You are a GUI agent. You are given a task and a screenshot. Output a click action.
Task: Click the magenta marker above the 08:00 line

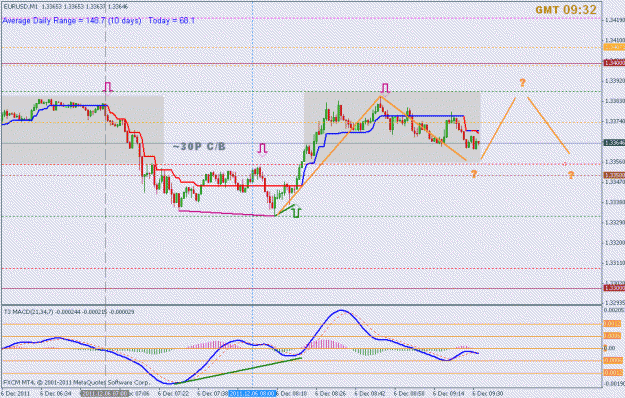tap(262, 149)
